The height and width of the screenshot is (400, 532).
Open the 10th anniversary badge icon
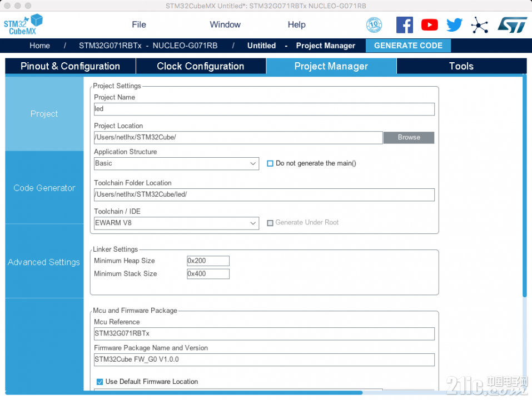(x=374, y=25)
